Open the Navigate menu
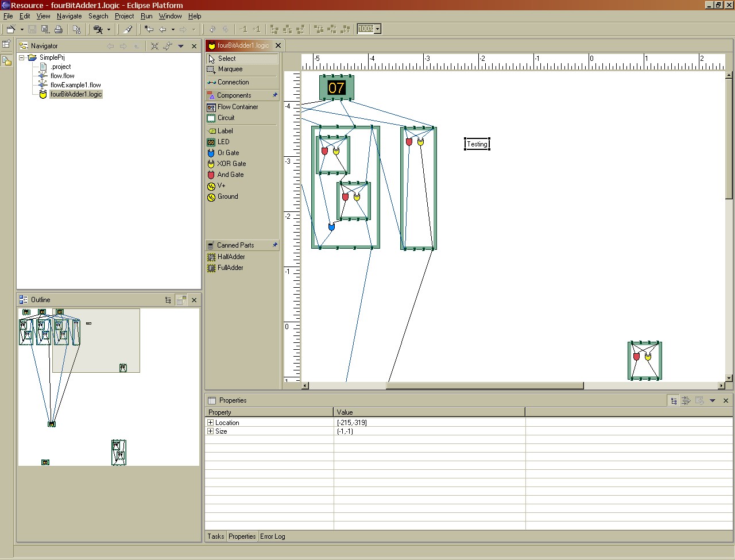 [x=69, y=16]
